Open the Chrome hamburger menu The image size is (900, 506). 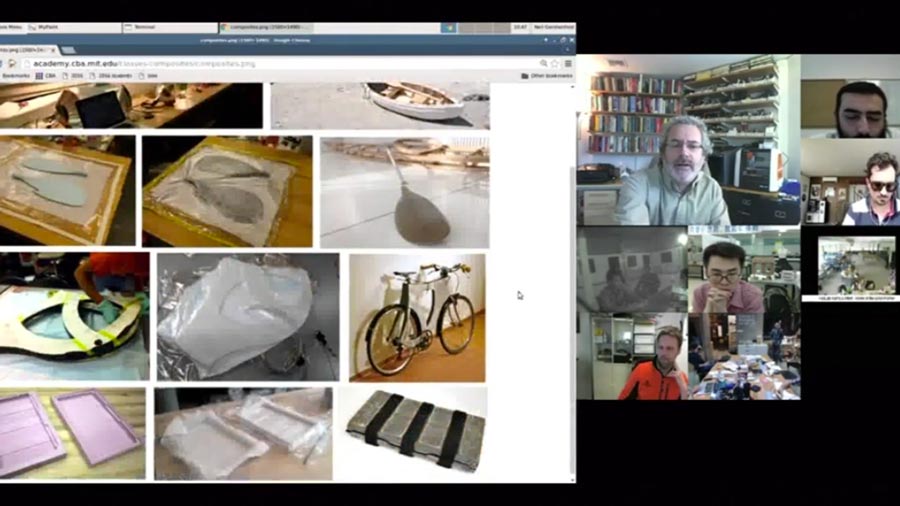tap(568, 64)
